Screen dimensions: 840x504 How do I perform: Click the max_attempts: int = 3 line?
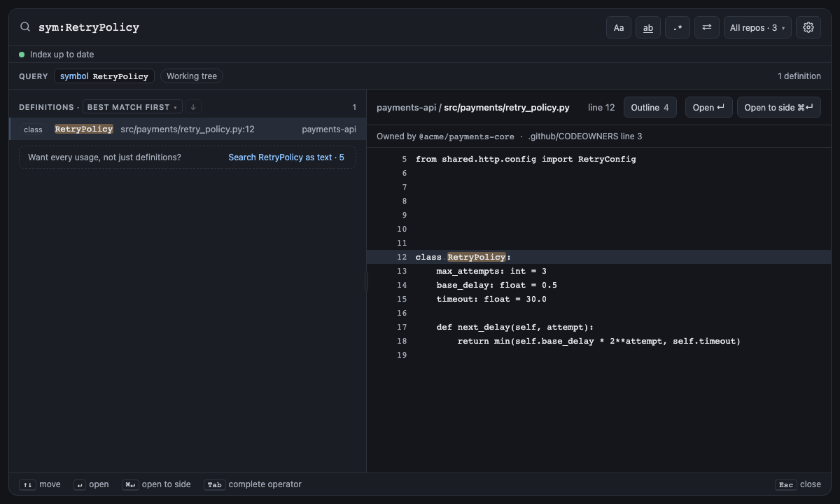click(x=491, y=271)
